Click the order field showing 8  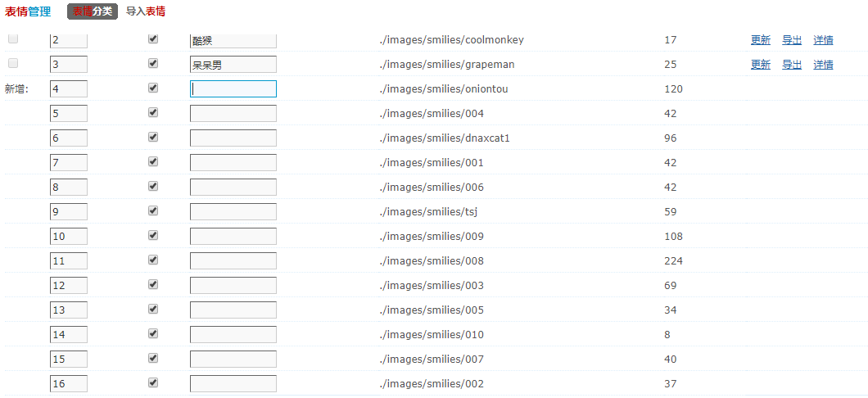pos(69,187)
